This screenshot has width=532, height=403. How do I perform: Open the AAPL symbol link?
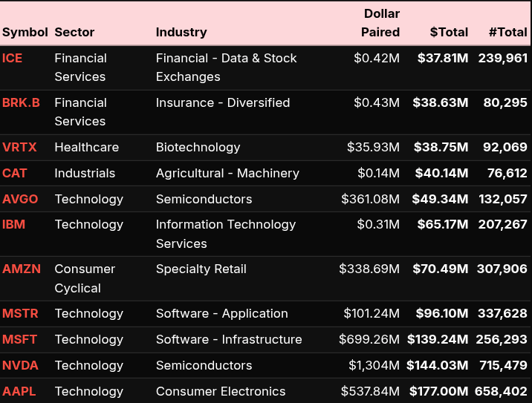pyautogui.click(x=19, y=391)
